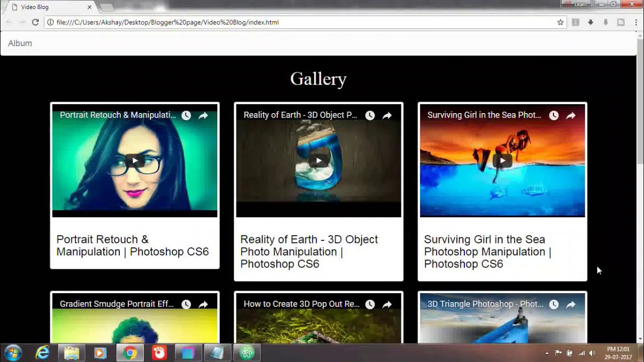The height and width of the screenshot is (362, 644).
Task: Open Chrome's three-dot menu
Action: click(636, 22)
